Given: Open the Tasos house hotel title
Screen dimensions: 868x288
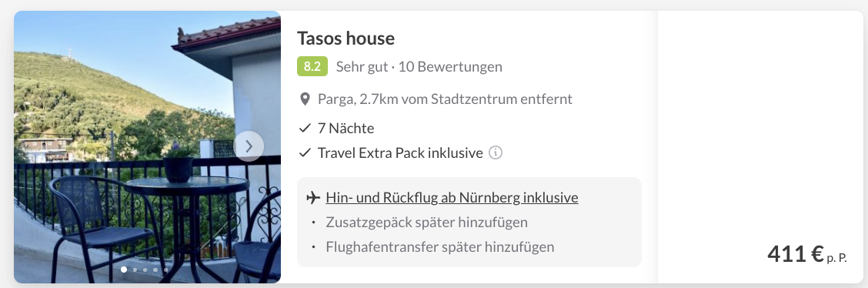Looking at the screenshot, I should [346, 39].
